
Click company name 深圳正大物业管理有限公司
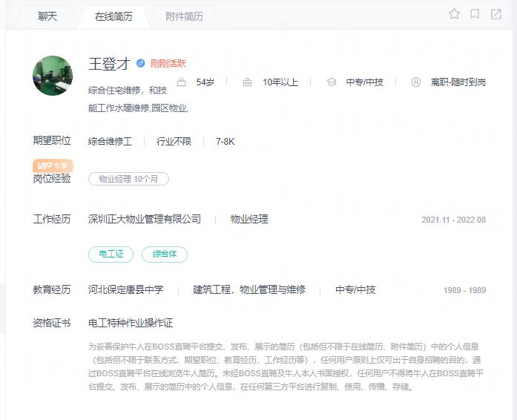145,219
